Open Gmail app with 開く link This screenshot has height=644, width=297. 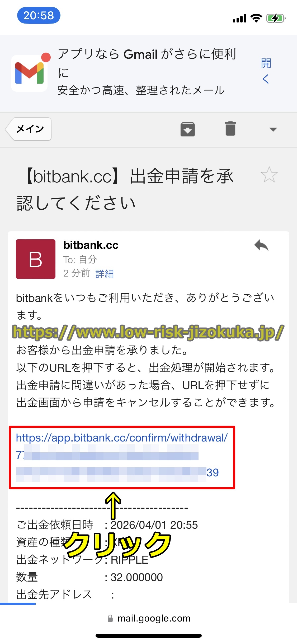click(266, 71)
